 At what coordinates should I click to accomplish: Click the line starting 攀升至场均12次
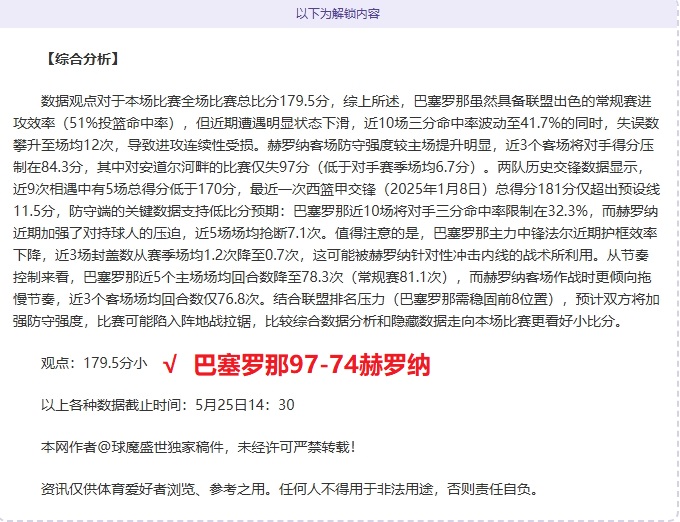pos(333,145)
